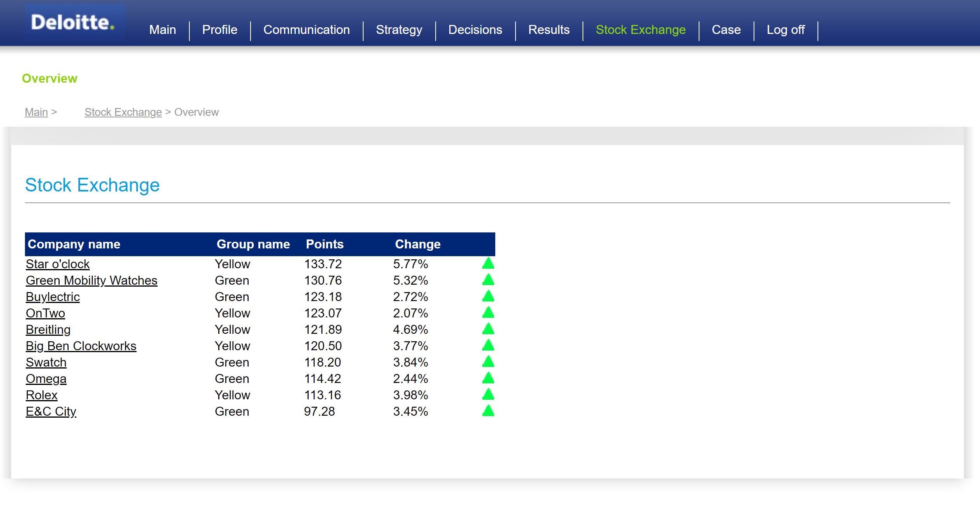Click green up arrow in Rolex row

[488, 395]
